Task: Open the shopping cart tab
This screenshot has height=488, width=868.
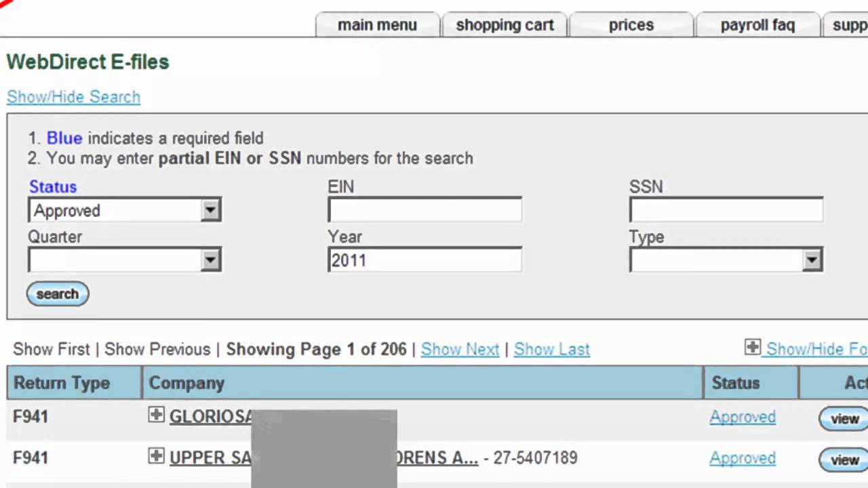Action: pyautogui.click(x=505, y=25)
